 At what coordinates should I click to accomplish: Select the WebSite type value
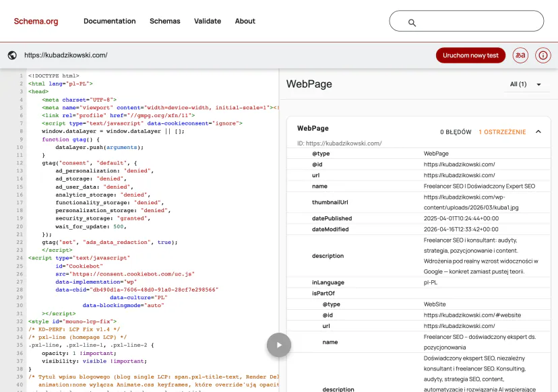[x=435, y=304]
